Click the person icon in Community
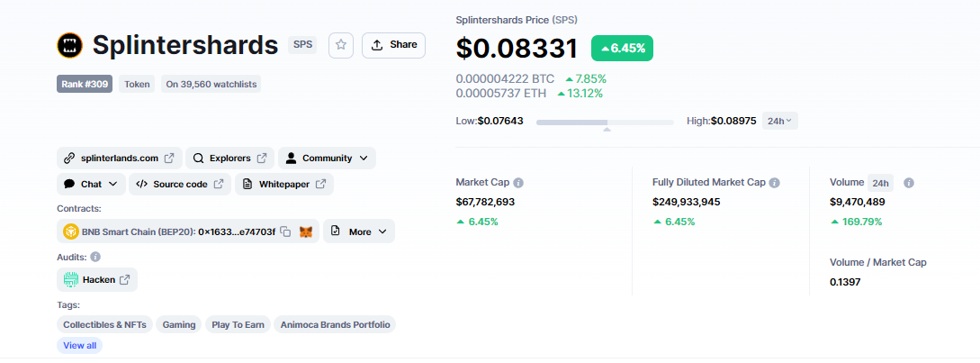Image resolution: width=980 pixels, height=363 pixels. [x=291, y=159]
